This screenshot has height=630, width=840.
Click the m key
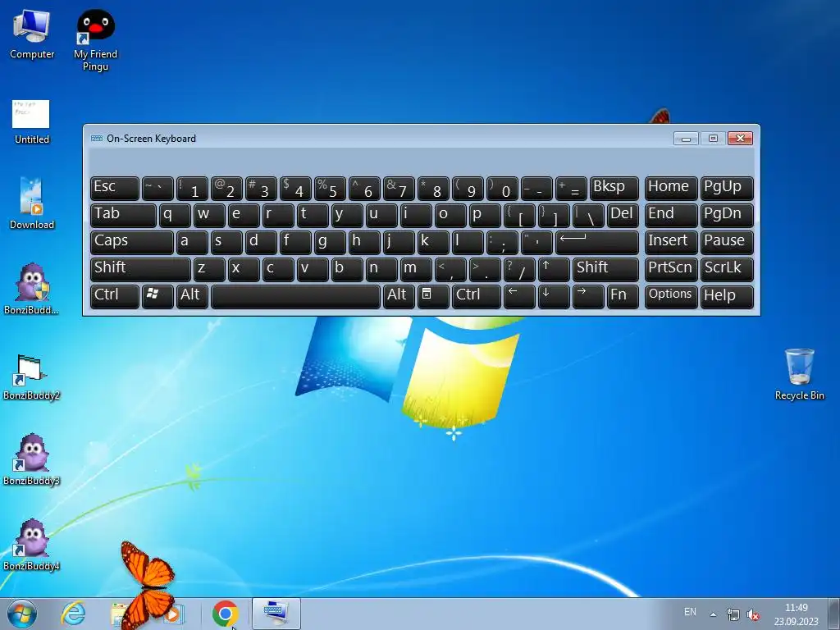[416, 269]
